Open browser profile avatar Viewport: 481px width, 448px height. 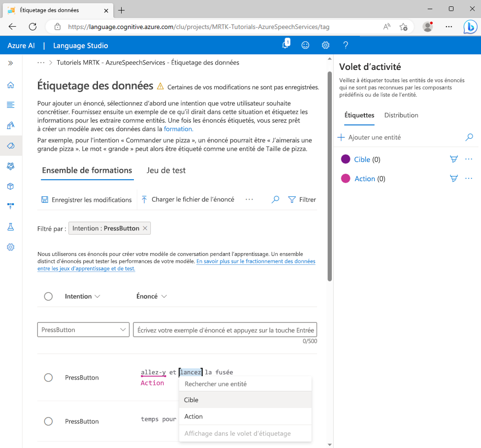pyautogui.click(x=428, y=27)
